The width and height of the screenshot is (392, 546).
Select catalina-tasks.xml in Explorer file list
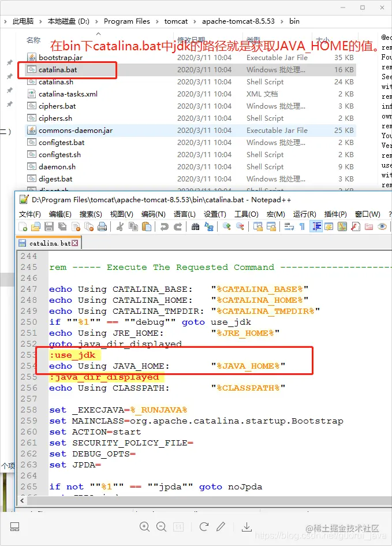191,94
